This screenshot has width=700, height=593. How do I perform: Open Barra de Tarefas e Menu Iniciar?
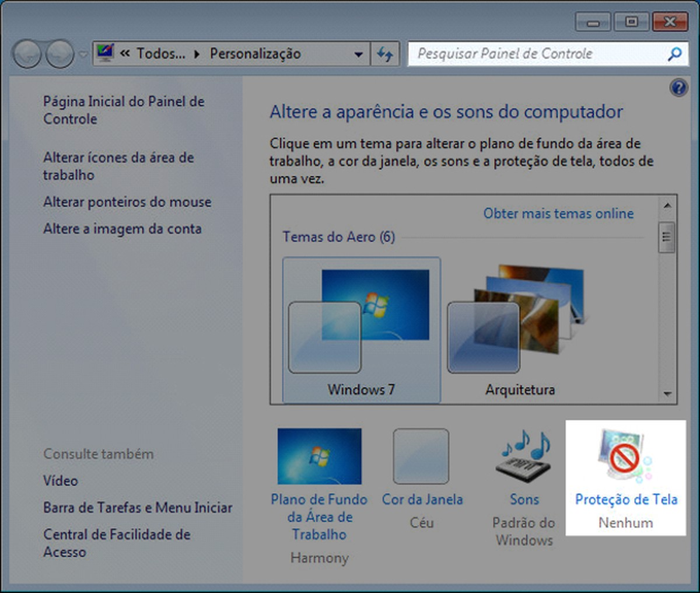138,508
